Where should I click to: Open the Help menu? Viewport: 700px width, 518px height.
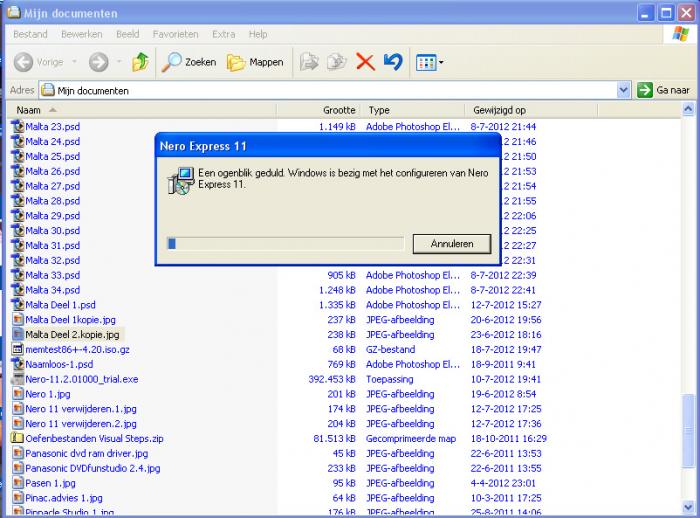pos(258,34)
